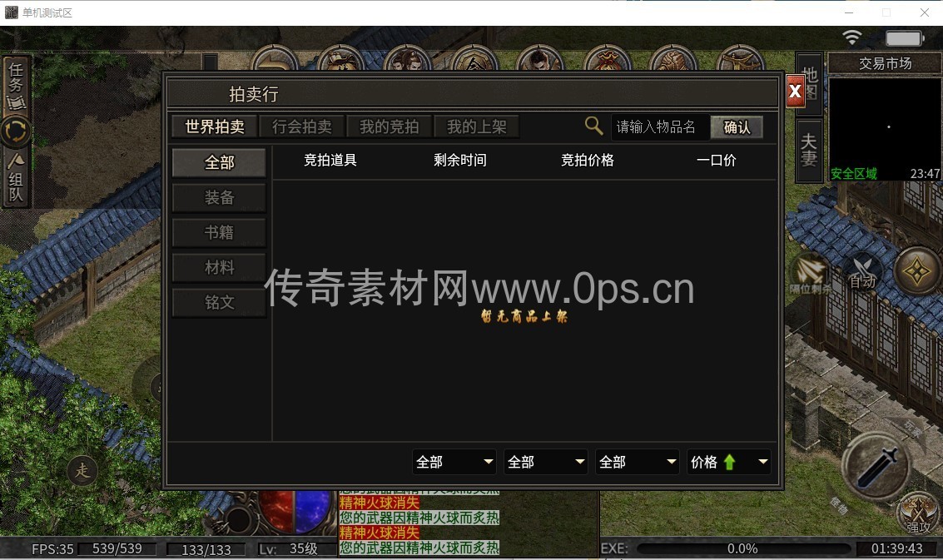Select the 装备 equipment category

(x=219, y=197)
